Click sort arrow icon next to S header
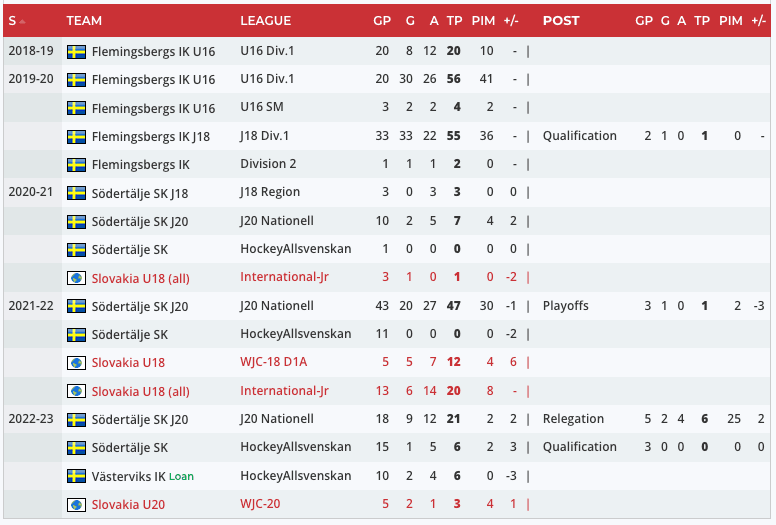Image resolution: width=776 pixels, height=525 pixels. pos(23,21)
